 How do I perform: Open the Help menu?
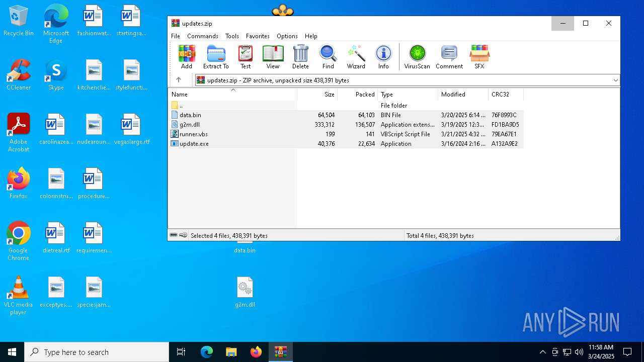pyautogui.click(x=311, y=36)
